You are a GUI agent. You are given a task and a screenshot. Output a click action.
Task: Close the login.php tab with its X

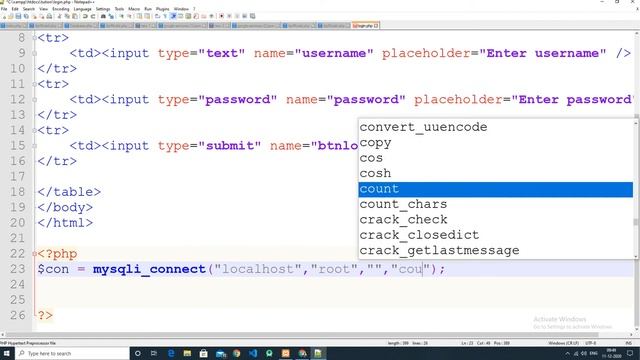376,26
